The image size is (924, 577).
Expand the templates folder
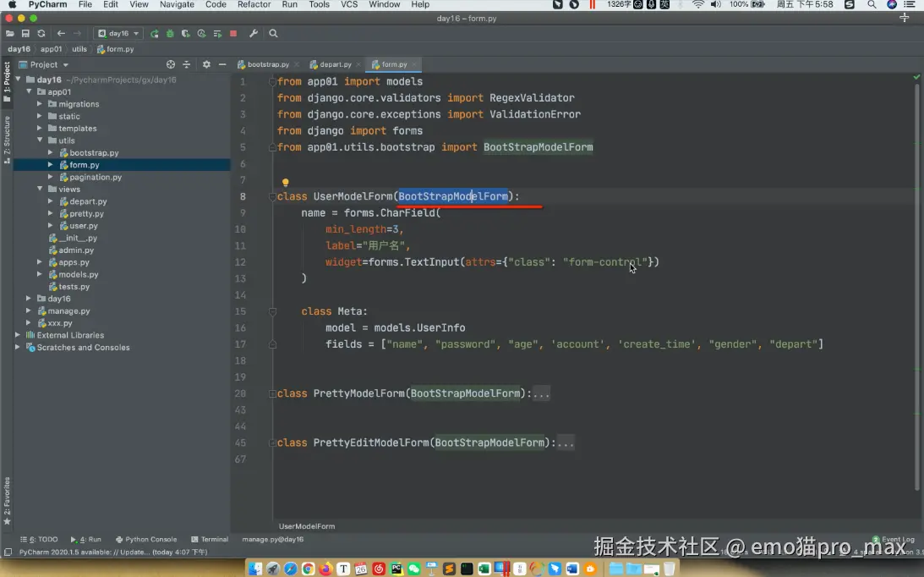pos(40,128)
